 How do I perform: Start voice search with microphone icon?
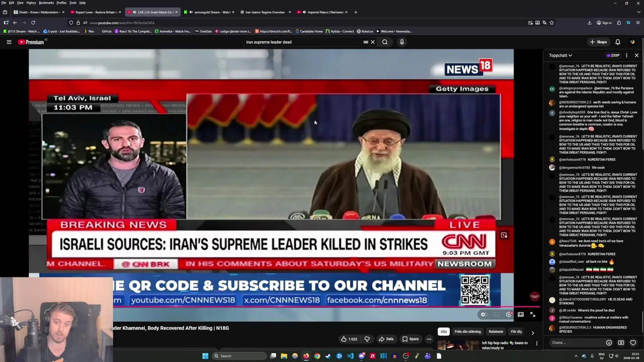(401, 42)
